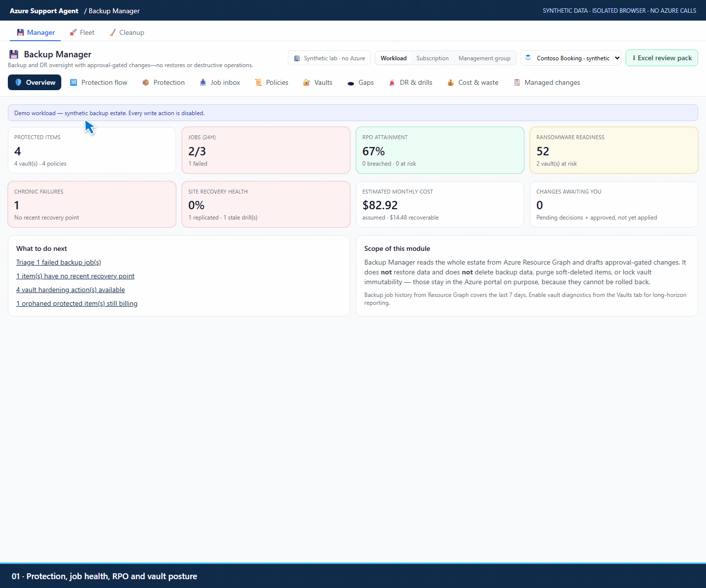Click the Vaults lock icon
Screen dimensions: 706x588
(x=306, y=82)
